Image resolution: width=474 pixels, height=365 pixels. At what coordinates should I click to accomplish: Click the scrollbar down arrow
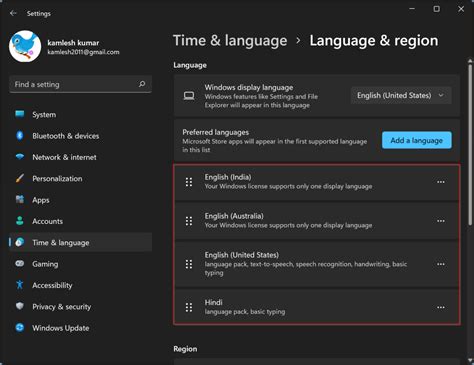470,360
